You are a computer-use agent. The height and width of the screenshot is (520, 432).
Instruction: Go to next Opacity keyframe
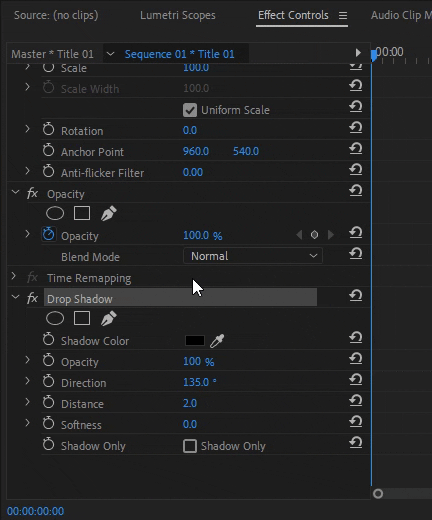[x=331, y=235]
